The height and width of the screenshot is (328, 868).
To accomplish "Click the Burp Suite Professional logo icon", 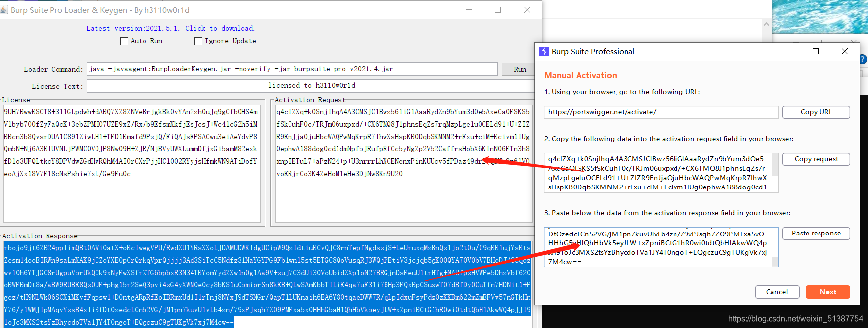I will 544,51.
